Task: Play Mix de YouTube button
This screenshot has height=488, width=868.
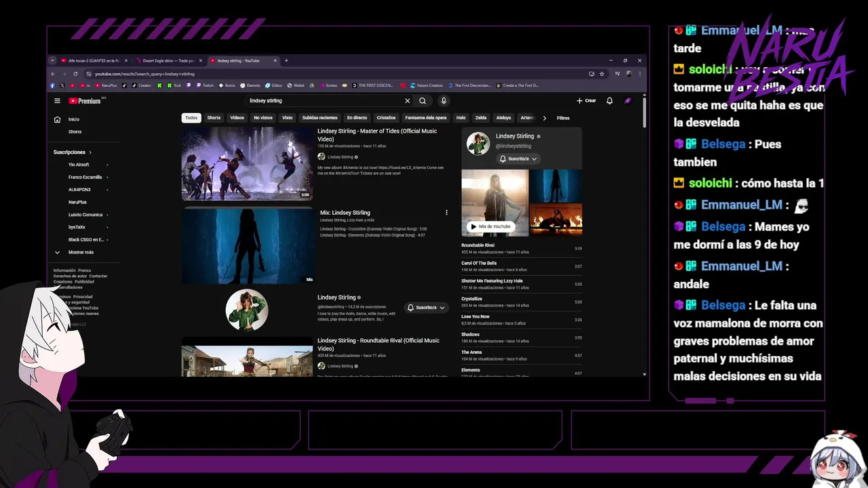Action: tap(490, 226)
